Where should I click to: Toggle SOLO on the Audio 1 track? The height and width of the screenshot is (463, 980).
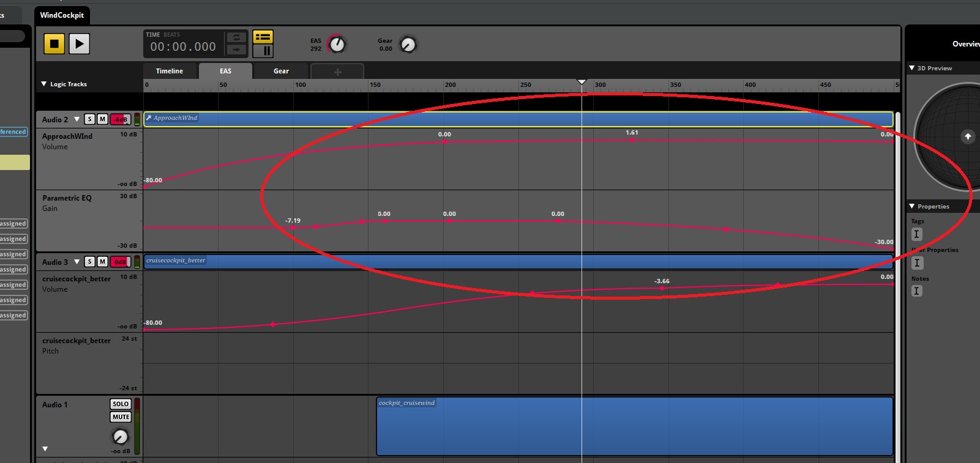(x=121, y=404)
